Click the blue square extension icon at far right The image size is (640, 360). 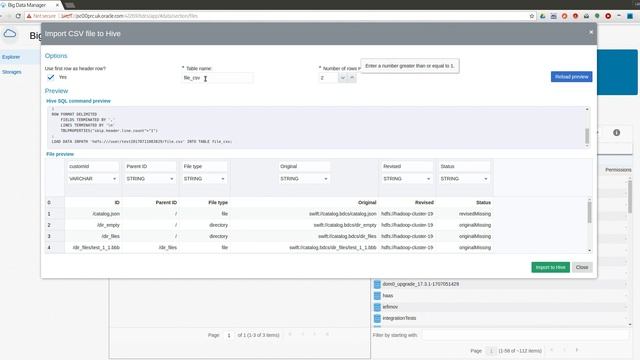point(630,16)
